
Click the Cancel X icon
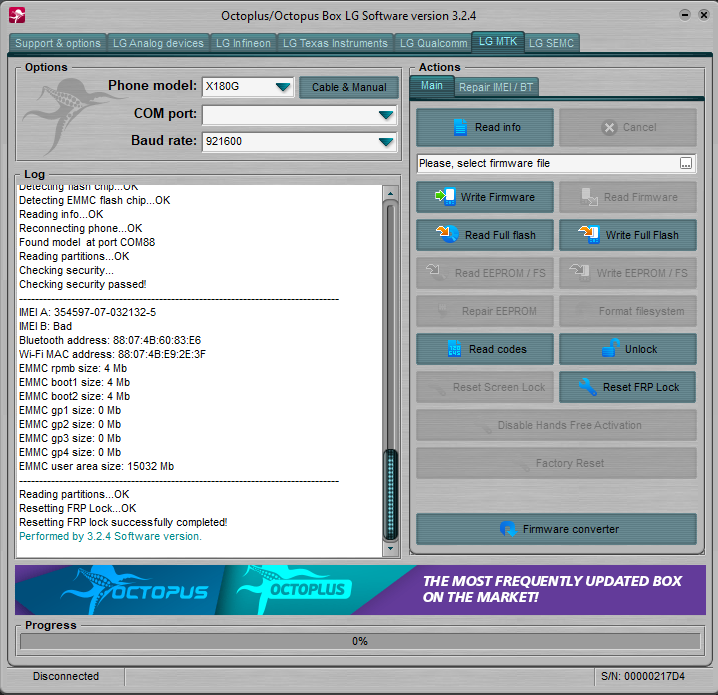click(x=609, y=128)
